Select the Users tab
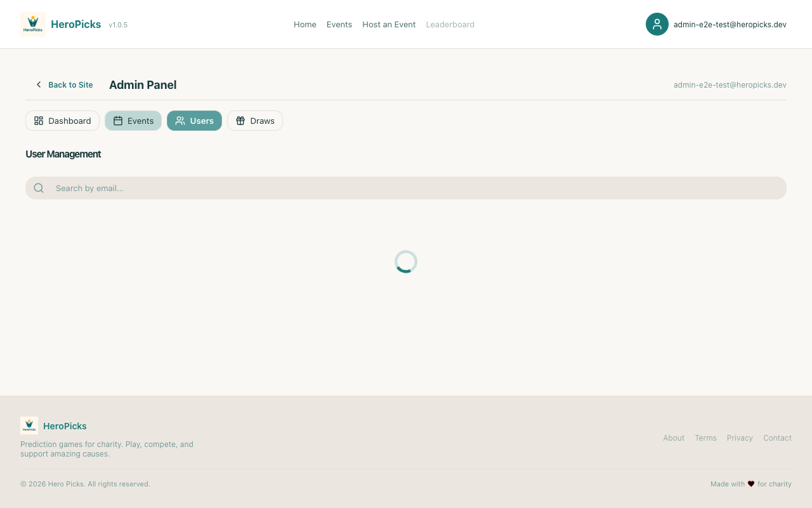The height and width of the screenshot is (508, 812). click(x=194, y=121)
